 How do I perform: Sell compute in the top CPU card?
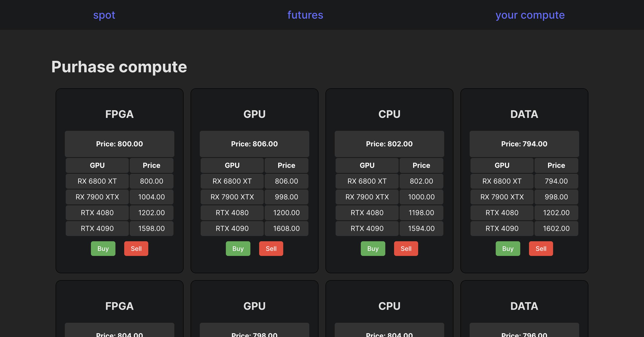click(x=406, y=248)
